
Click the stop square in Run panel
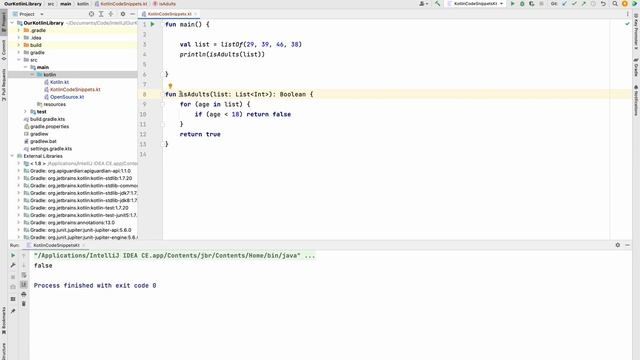pyautogui.click(x=13, y=277)
